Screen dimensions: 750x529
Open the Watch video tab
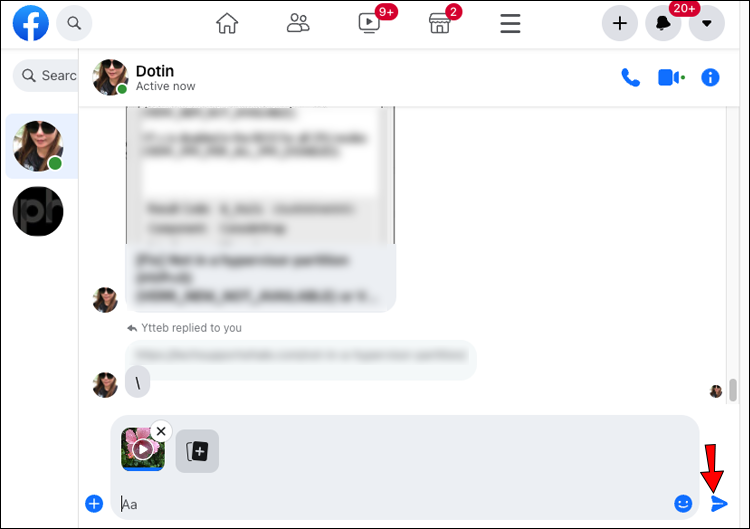point(369,23)
